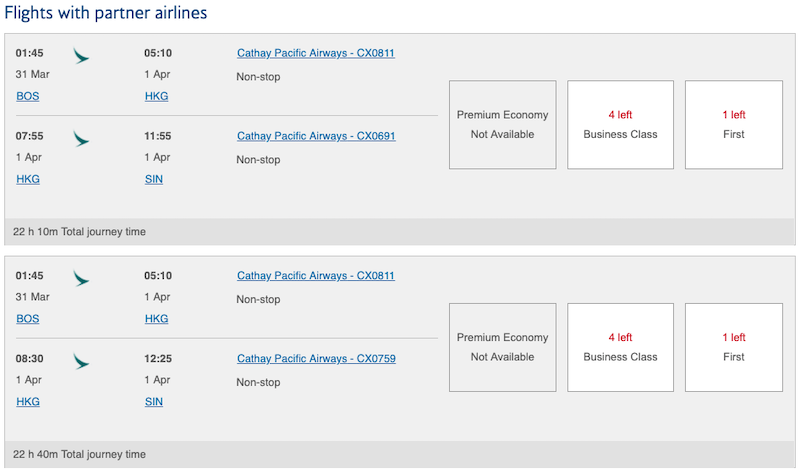Image resolution: width=800 pixels, height=474 pixels.
Task: Click HKG departure link under 08:30 flight
Action: click(28, 402)
